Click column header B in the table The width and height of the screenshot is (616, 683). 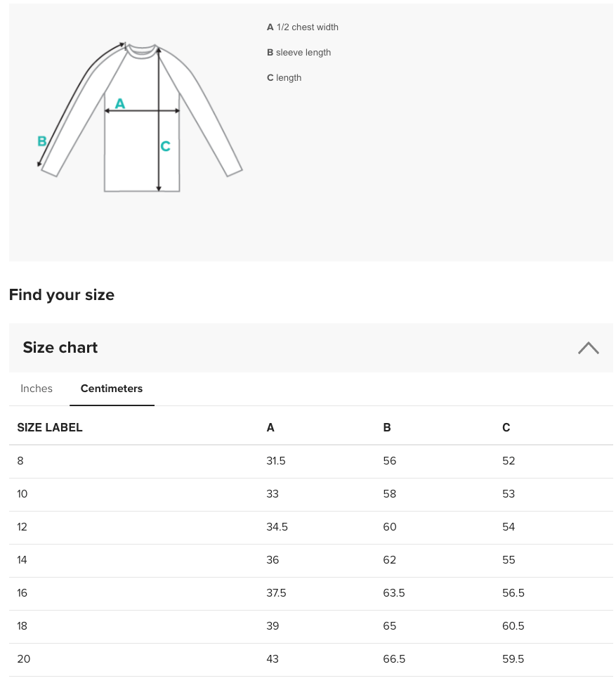point(387,427)
